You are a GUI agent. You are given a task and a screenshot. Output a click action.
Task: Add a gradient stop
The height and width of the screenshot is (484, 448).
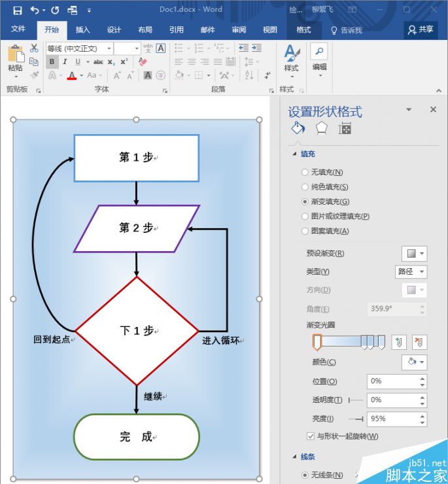[x=398, y=342]
